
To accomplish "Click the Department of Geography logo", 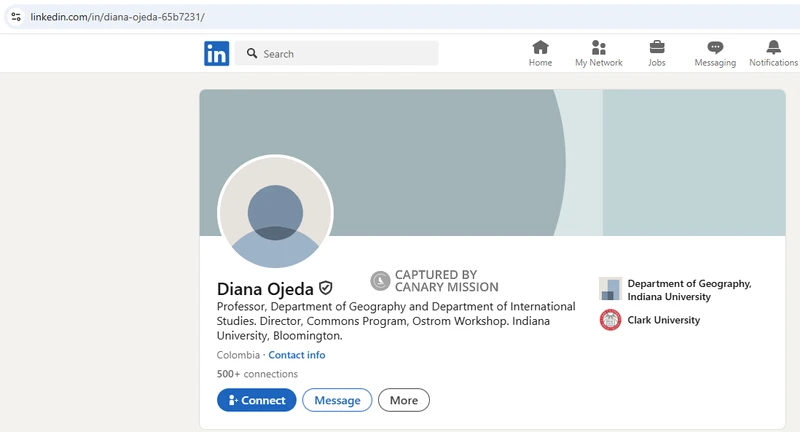I will 610,289.
